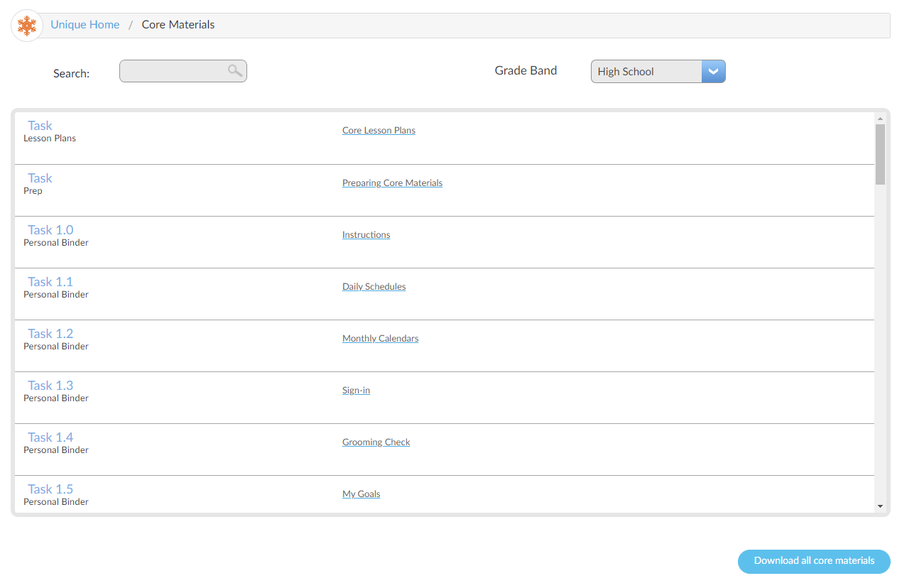Open the Grade Band dropdown arrow
The height and width of the screenshot is (588, 897).
[713, 71]
